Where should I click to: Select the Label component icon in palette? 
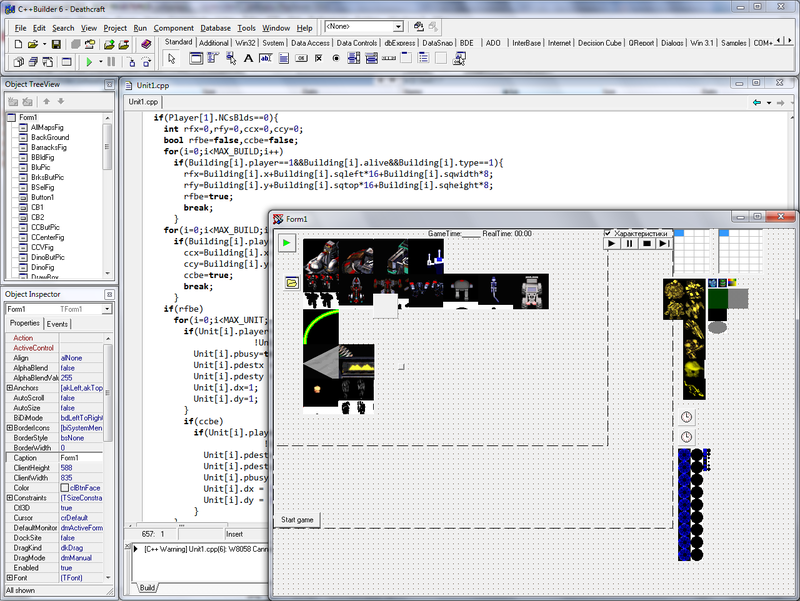[248, 59]
